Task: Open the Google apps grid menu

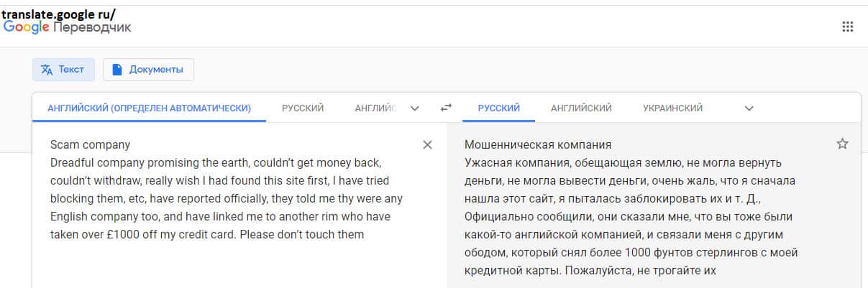Action: [847, 27]
